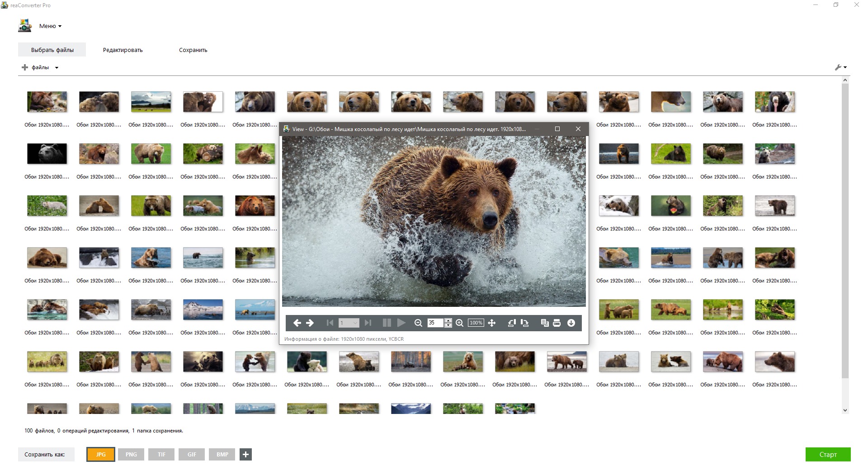Viewport: 868px width, 470px height.
Task: Expand the файлы add dropdown arrow
Action: (57, 68)
